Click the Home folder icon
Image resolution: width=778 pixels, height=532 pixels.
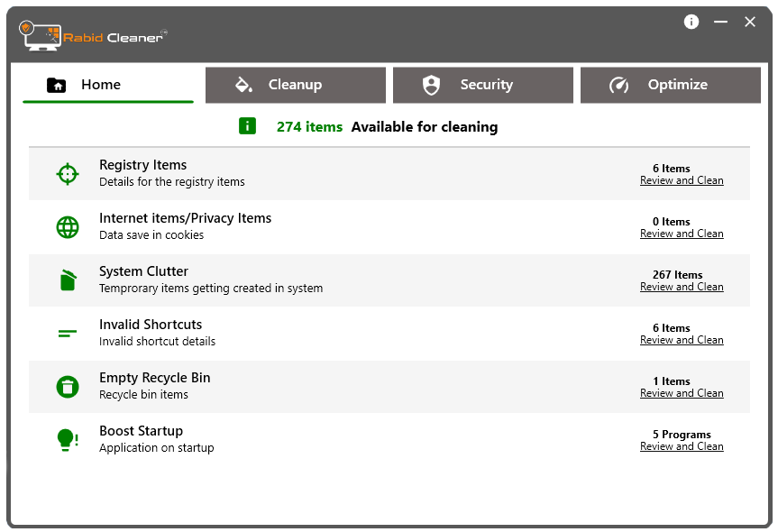point(57,85)
